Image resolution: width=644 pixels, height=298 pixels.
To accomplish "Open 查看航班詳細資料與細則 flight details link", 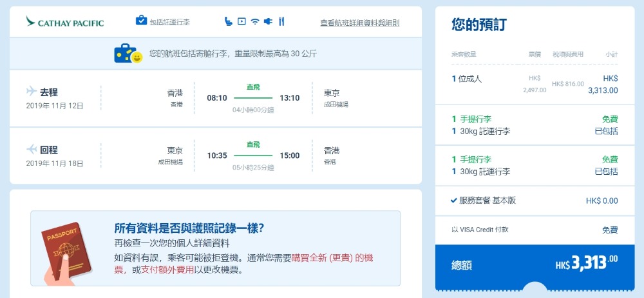I will 359,23.
